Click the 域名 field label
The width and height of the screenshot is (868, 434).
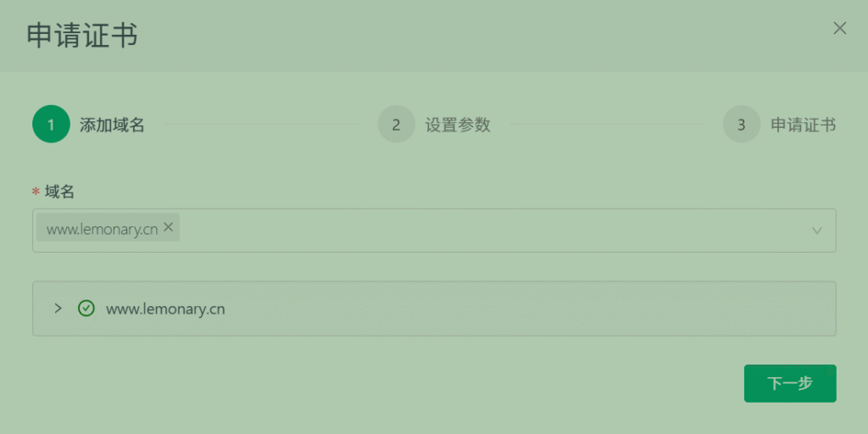click(x=60, y=192)
